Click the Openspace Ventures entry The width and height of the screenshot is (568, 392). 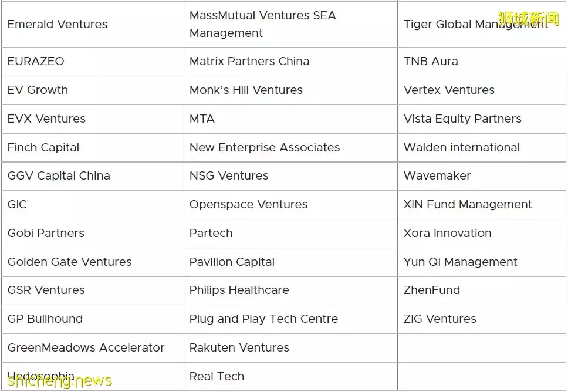tap(248, 204)
